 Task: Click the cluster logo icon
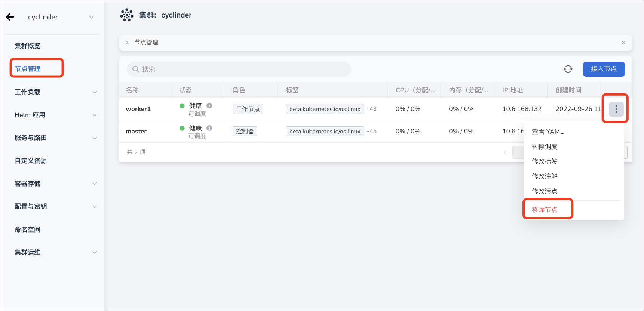(127, 15)
